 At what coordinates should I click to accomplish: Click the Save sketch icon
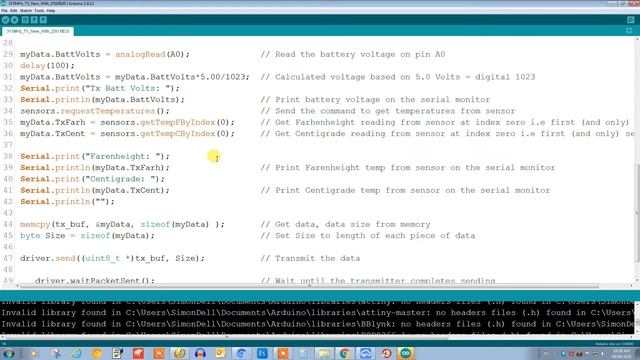[43, 20]
